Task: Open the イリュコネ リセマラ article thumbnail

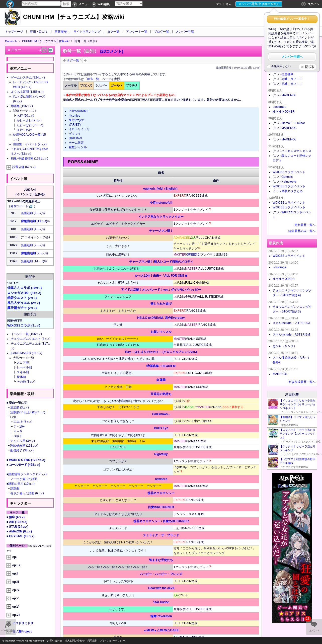Action: pos(273,404)
